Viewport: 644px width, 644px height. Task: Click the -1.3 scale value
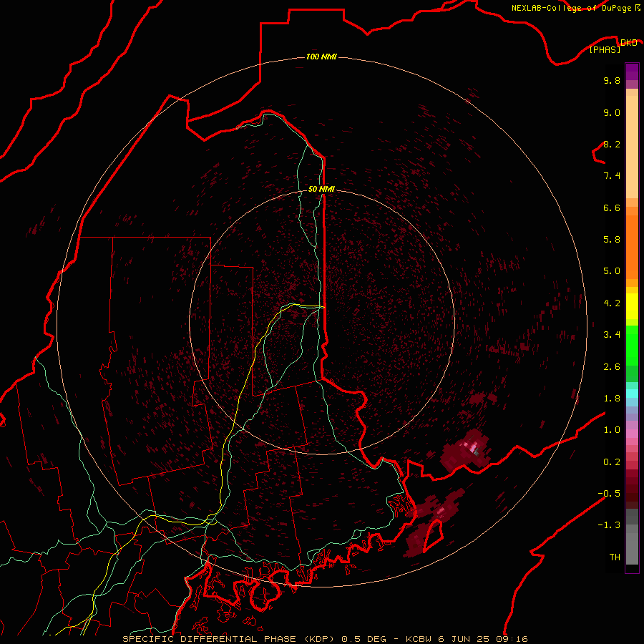(609, 525)
